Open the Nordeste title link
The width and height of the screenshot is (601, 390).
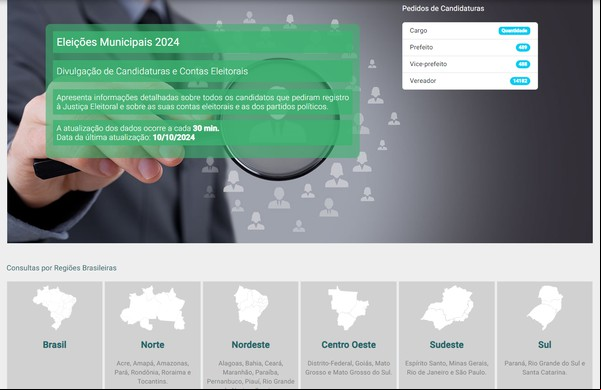tap(251, 345)
